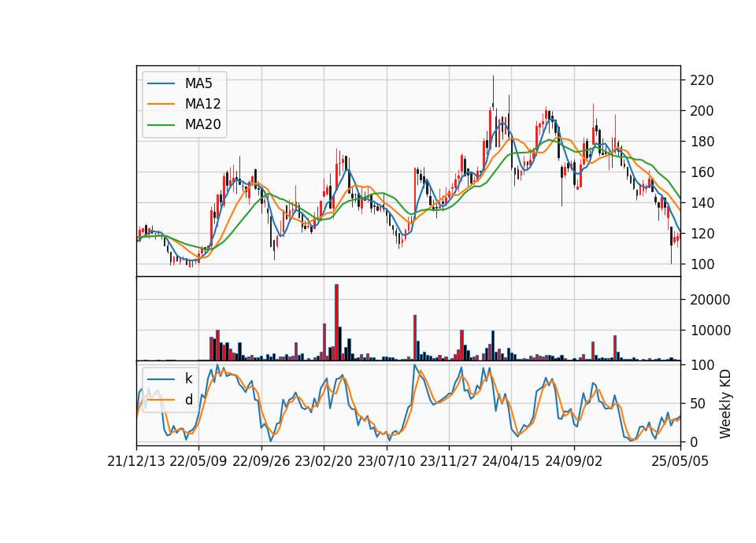Click the blue MA5 legend line sample
The height and width of the screenshot is (543, 756).
click(x=161, y=84)
